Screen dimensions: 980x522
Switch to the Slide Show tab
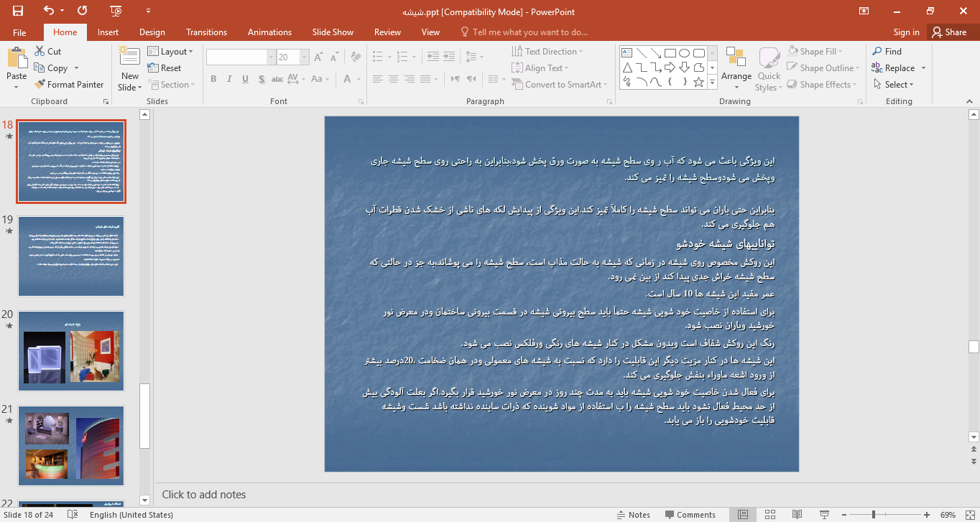tap(333, 32)
